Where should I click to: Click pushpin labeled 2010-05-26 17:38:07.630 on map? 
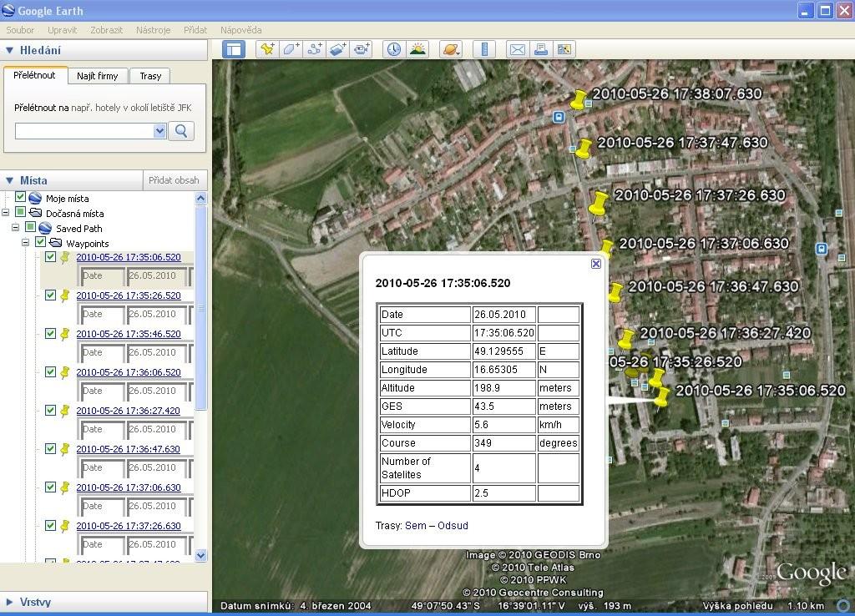(578, 101)
